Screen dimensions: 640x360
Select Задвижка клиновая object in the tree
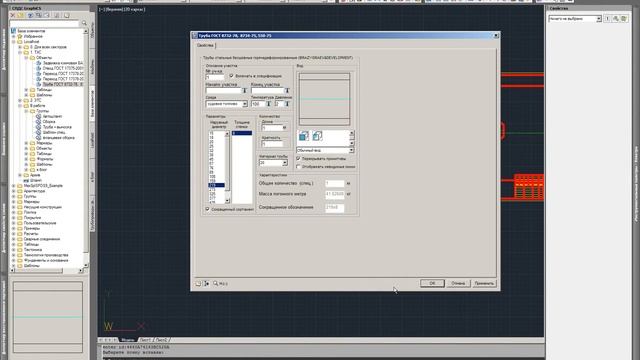point(63,63)
